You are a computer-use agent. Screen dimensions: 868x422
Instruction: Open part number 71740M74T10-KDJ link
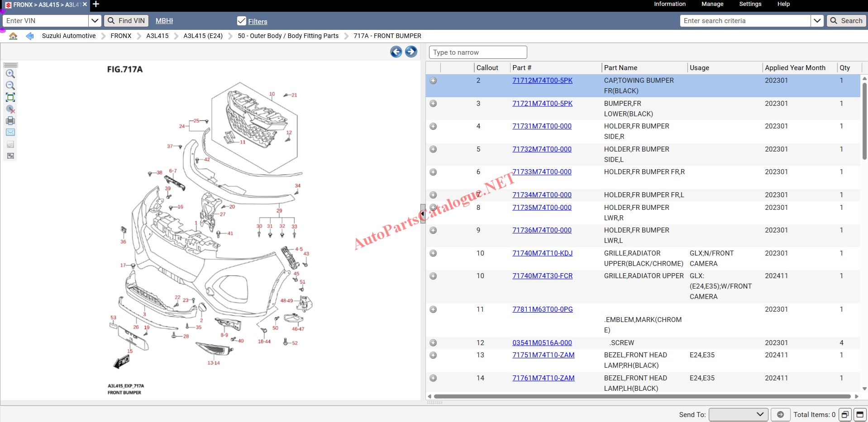(x=542, y=253)
